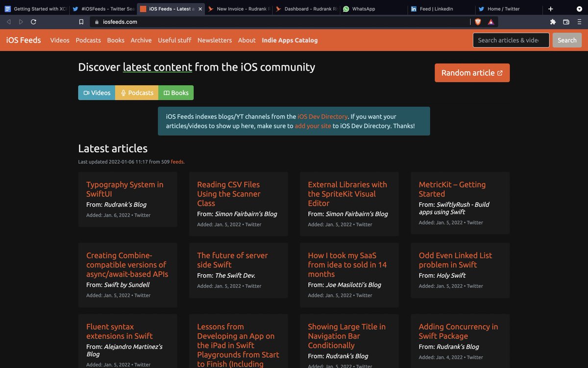Open Typography System in SwiftUI article
Viewport: 588px width, 368px height.
click(125, 189)
